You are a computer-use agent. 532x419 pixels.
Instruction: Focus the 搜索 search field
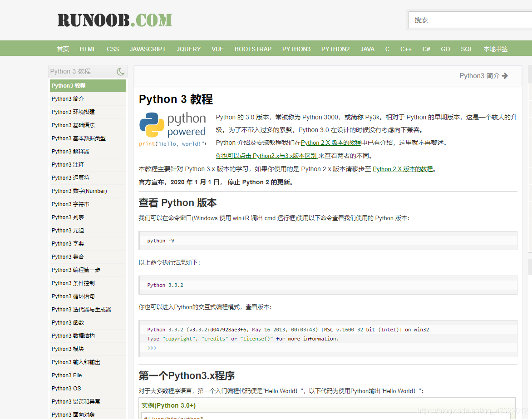click(470, 20)
